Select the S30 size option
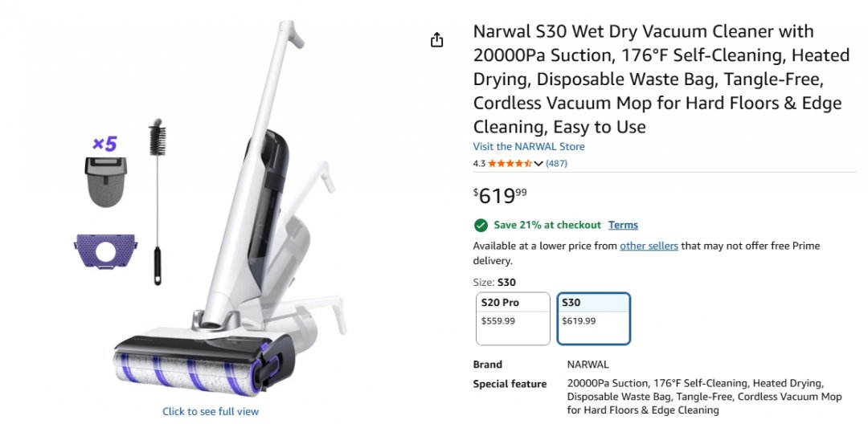Viewport: 868px width, 424px height. [593, 318]
